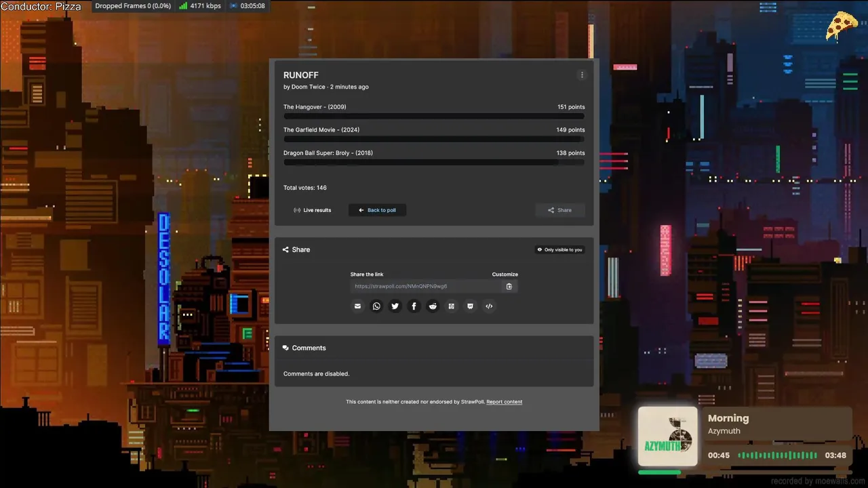Click the 149 points value
Screen dimensions: 868x488
pyautogui.click(x=570, y=130)
